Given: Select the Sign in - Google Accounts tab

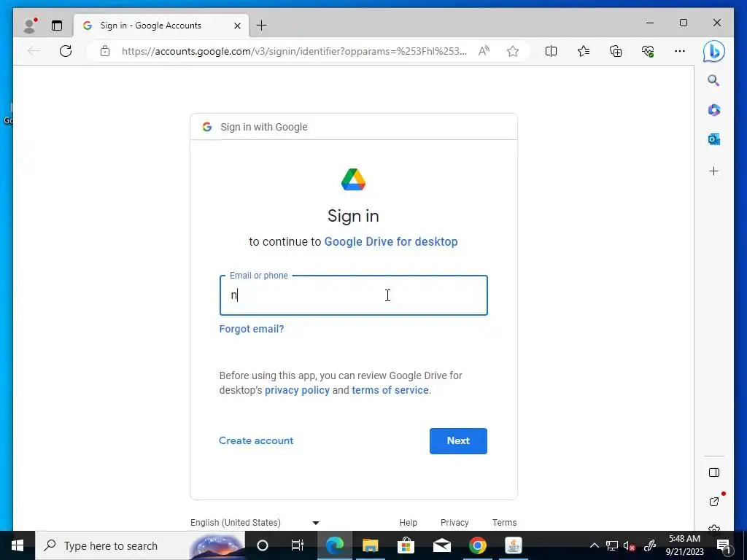Looking at the screenshot, I should pos(161,26).
